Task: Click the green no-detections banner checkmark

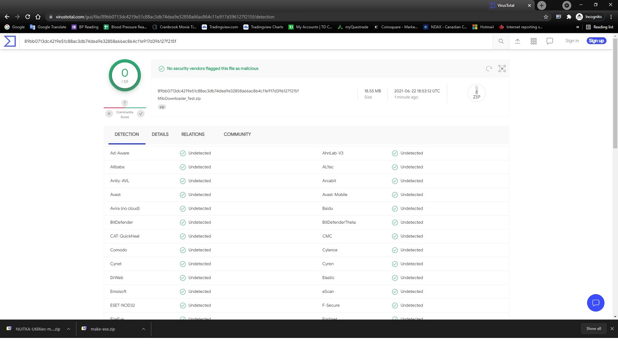Action: click(x=161, y=69)
